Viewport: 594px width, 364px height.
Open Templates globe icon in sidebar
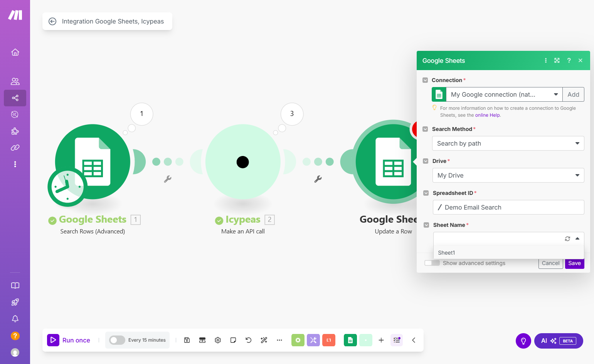pyautogui.click(x=15, y=114)
